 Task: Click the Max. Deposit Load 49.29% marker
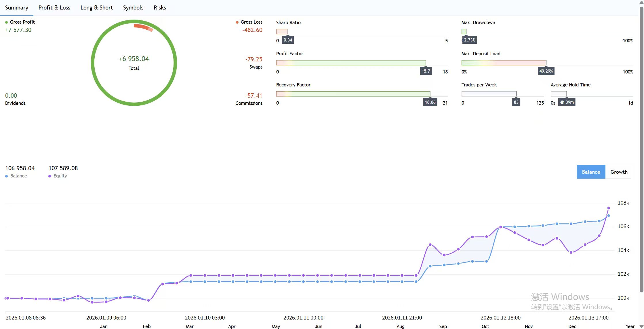(546, 71)
